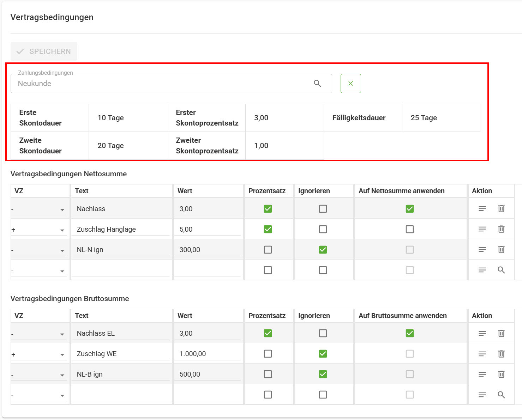The height and width of the screenshot is (420, 522).
Task: Click the SPEICHERN button
Action: point(44,51)
